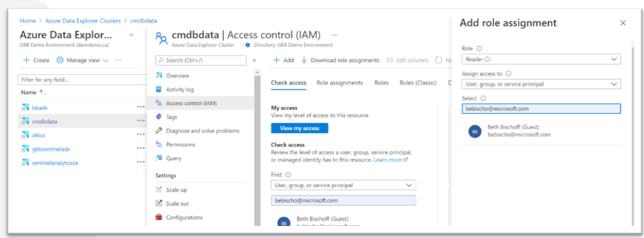
Task: Open the Role dropdown showing Reader
Action: (541, 59)
